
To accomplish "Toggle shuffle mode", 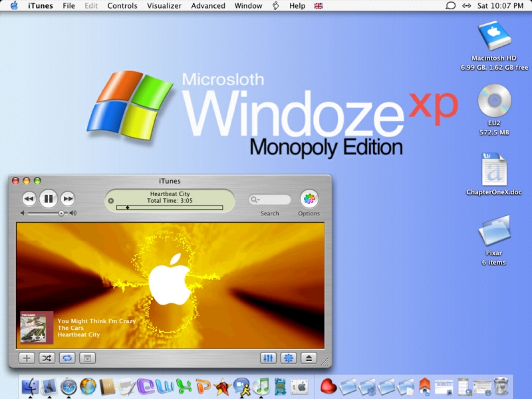I will (47, 358).
